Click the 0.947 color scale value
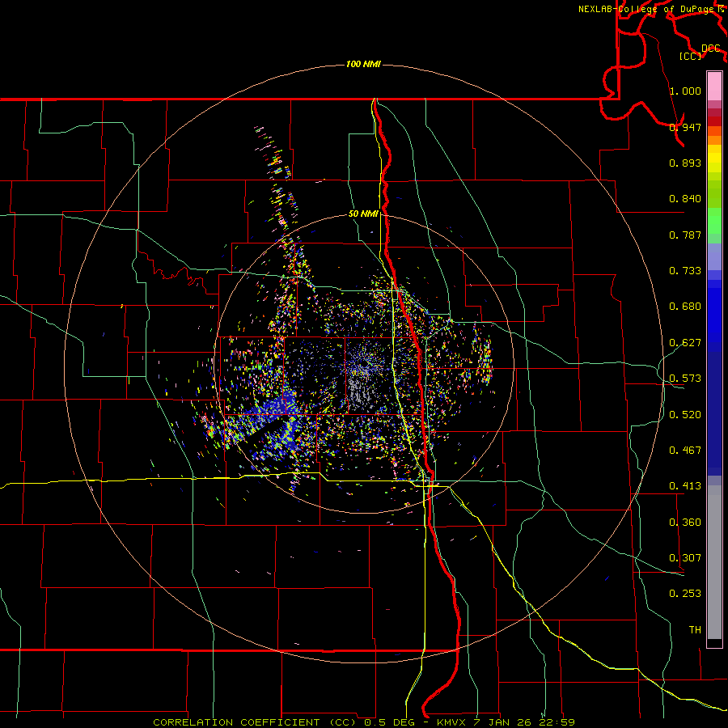This screenshot has width=728, height=728. coord(685,127)
